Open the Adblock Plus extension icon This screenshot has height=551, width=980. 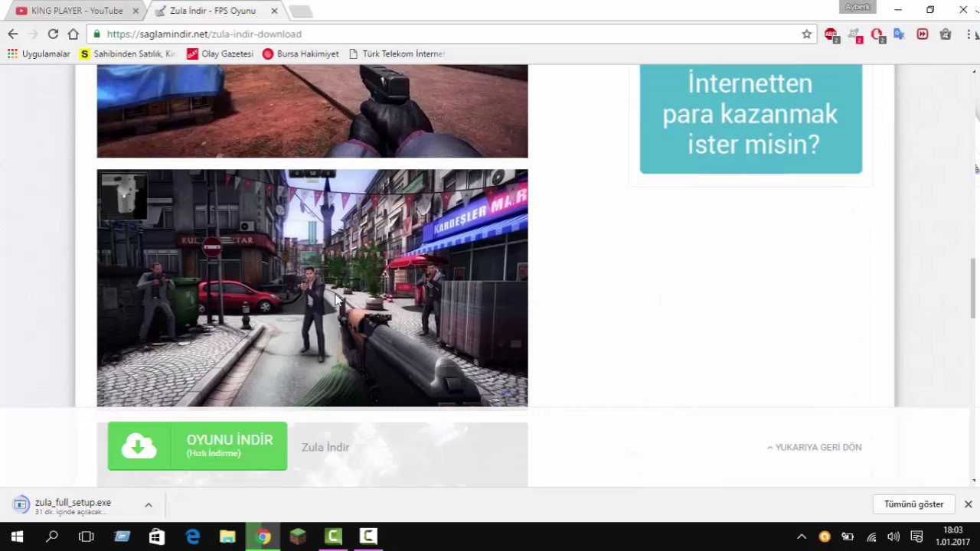point(831,34)
